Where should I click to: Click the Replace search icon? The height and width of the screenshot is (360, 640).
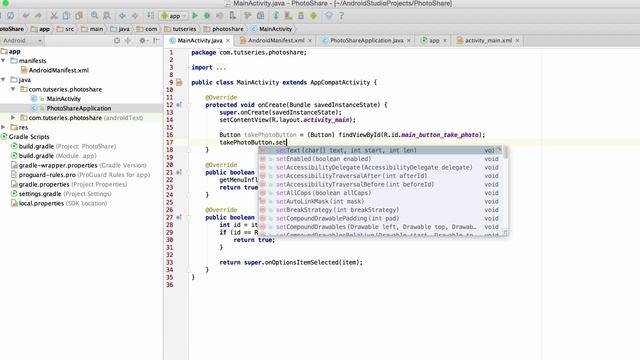(107, 16)
